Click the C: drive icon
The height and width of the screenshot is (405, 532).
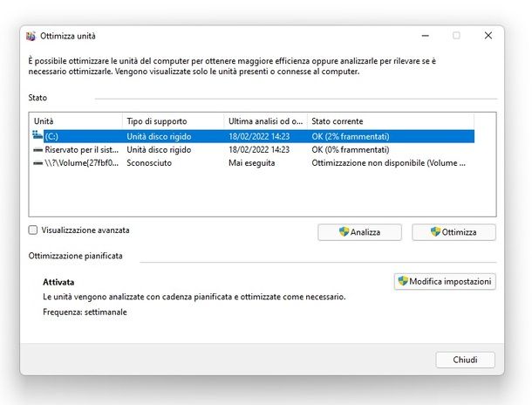[x=38, y=134]
